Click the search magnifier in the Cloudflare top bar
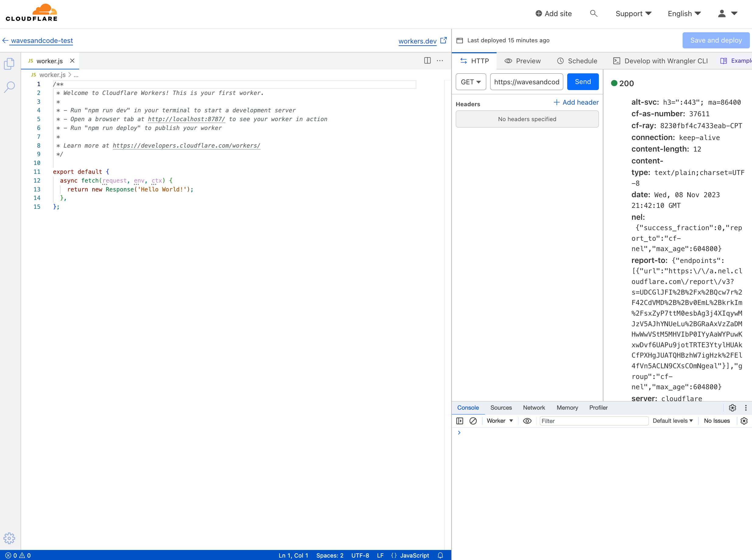Image resolution: width=752 pixels, height=560 pixels. pyautogui.click(x=594, y=14)
